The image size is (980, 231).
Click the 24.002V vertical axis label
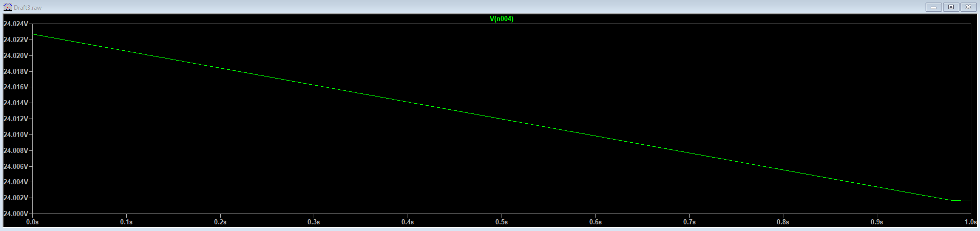[x=15, y=198]
